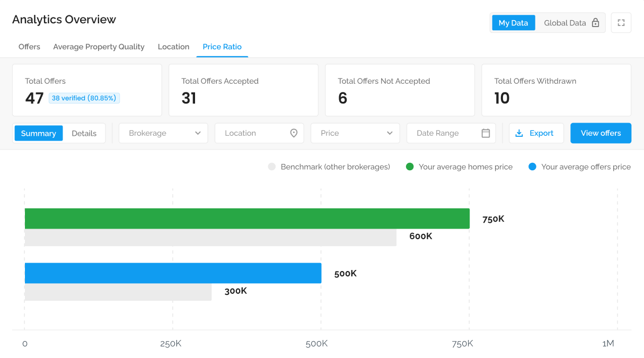Select the Summary view toggle

pos(39,133)
